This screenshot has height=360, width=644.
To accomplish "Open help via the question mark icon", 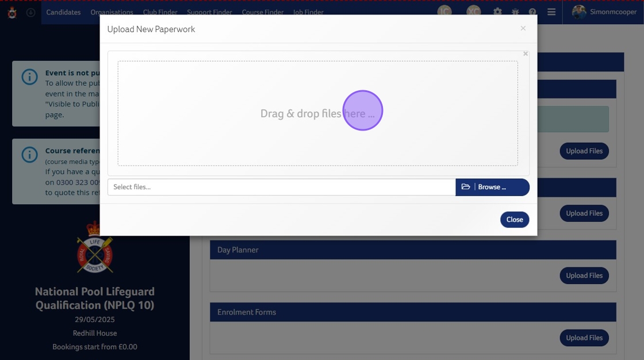I will [532, 12].
